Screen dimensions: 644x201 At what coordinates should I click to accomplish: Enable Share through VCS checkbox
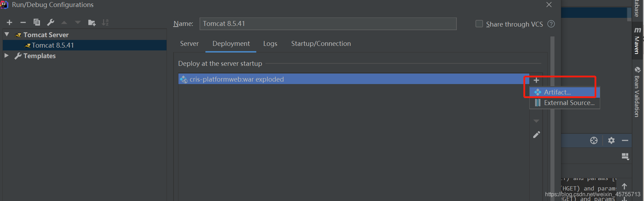[479, 24]
